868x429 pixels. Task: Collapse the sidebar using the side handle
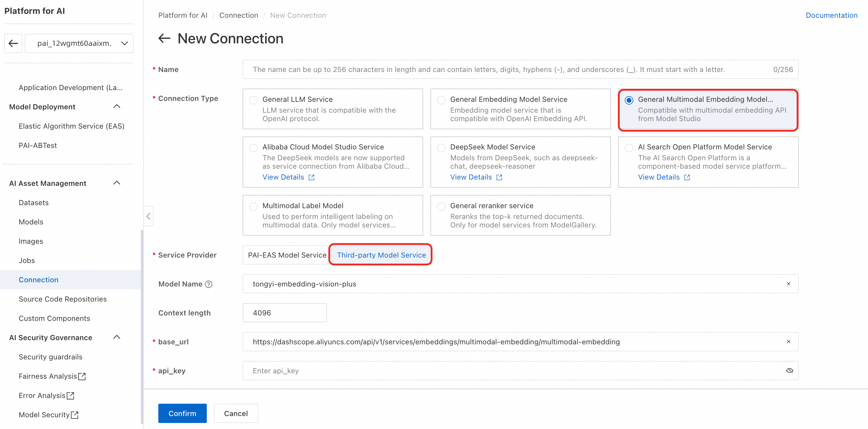click(x=148, y=216)
